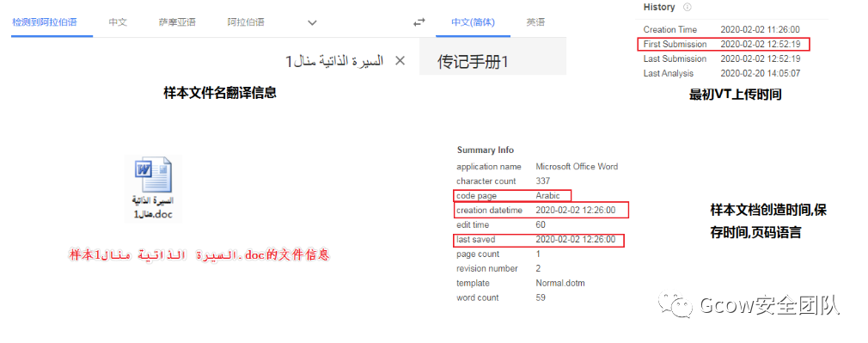Image resolution: width=868 pixels, height=343 pixels.
Task: Click the .doc file name label
Action: pos(153,207)
